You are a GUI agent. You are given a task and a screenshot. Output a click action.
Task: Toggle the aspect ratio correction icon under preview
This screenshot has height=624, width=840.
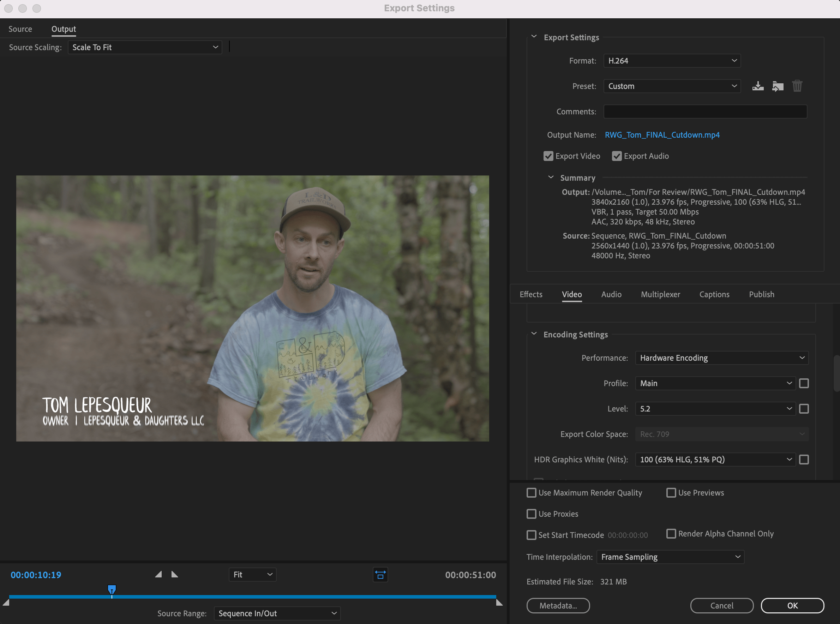[x=380, y=575]
